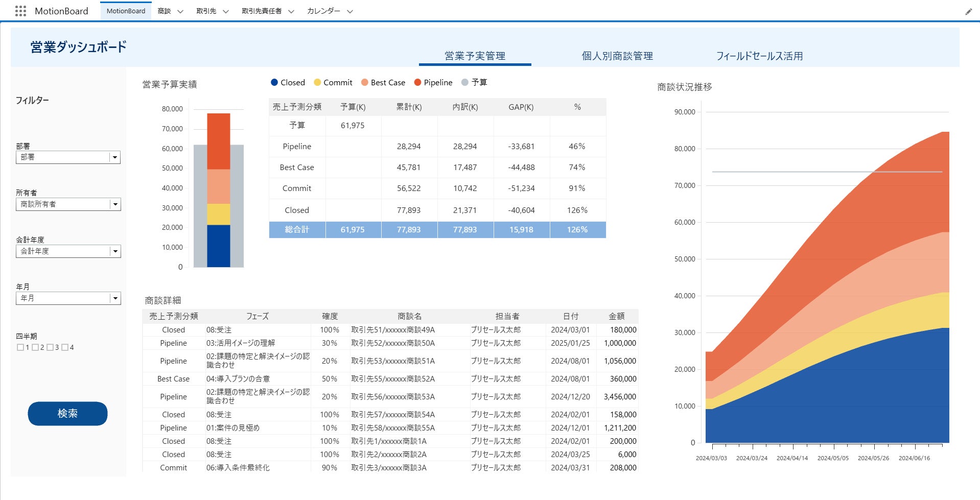The width and height of the screenshot is (980, 500).
Task: Open the カレンダー menu chevron
Action: [x=350, y=11]
